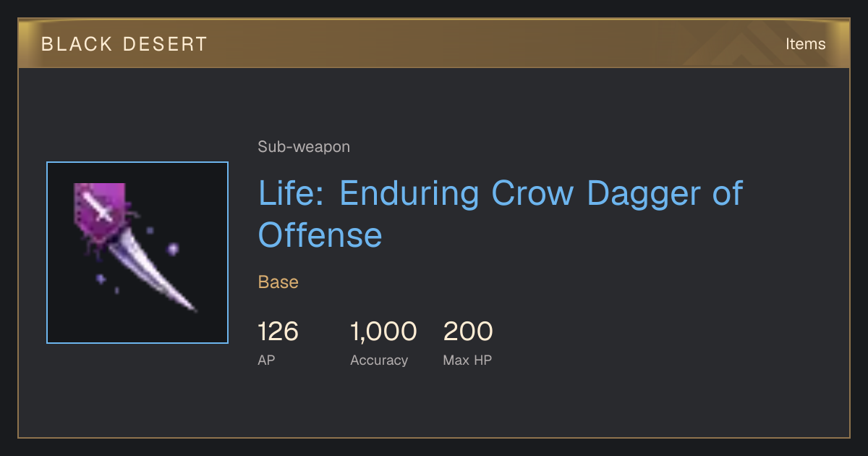
Task: Go to the Items section
Action: point(805,44)
